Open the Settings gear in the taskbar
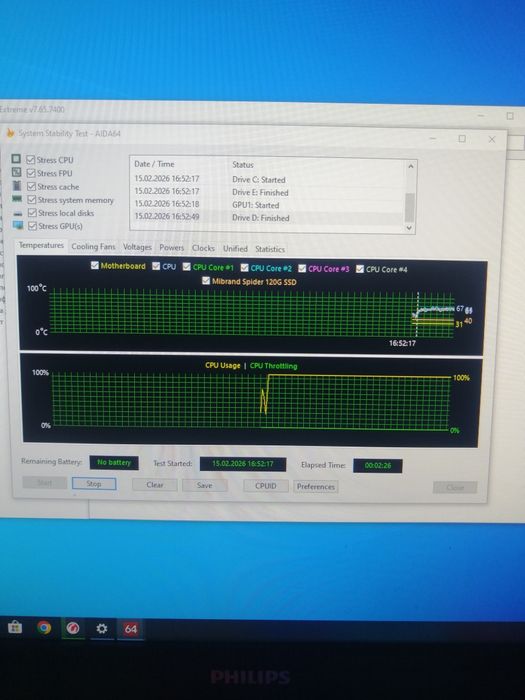Screen dimensions: 525x700 coord(102,629)
